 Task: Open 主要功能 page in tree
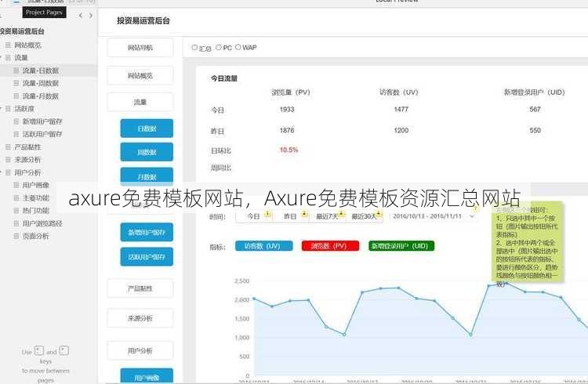coord(36,197)
